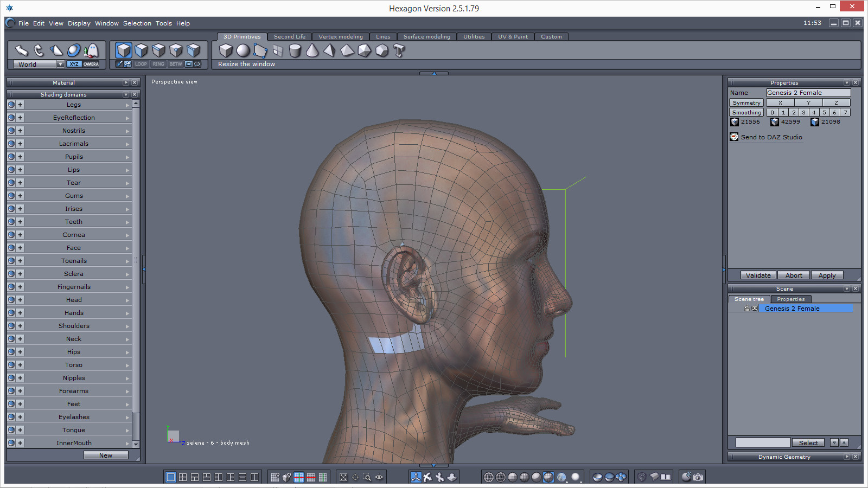Choose the pyramid primitive tool
This screenshot has height=488, width=868.
click(329, 50)
